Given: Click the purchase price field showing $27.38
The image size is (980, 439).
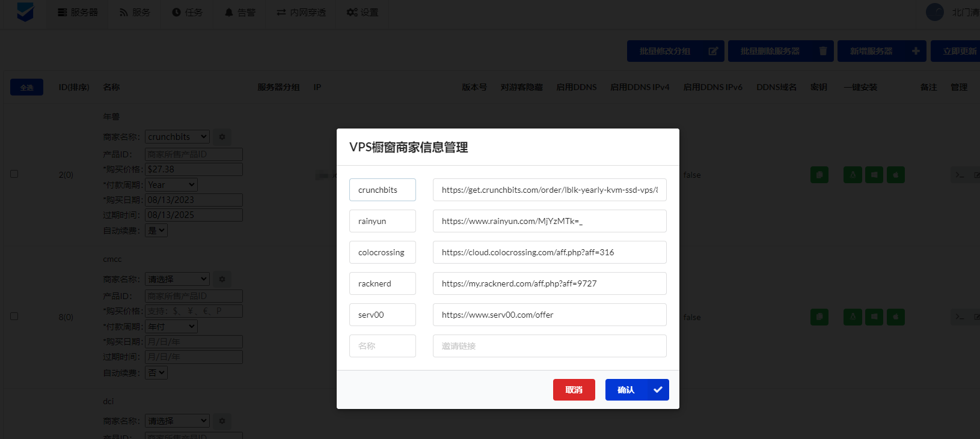Looking at the screenshot, I should point(194,169).
